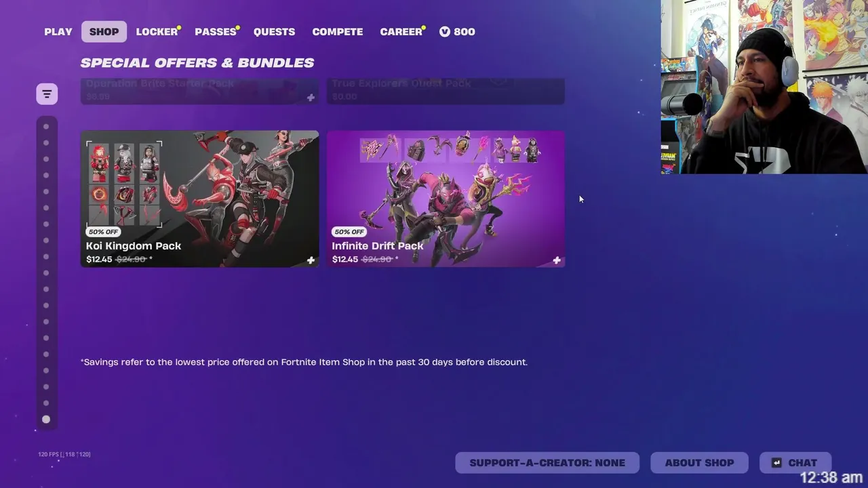Click the 12:38 am clock overlay
Viewport: 868px width, 488px height.
coord(831,477)
